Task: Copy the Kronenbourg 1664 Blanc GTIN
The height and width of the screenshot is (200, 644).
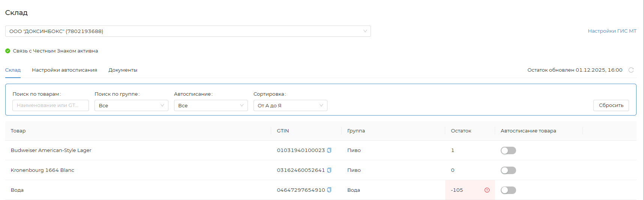Action: (x=329, y=170)
